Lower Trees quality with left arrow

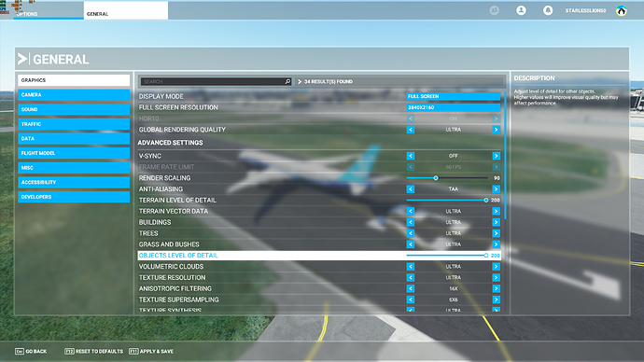pyautogui.click(x=411, y=233)
